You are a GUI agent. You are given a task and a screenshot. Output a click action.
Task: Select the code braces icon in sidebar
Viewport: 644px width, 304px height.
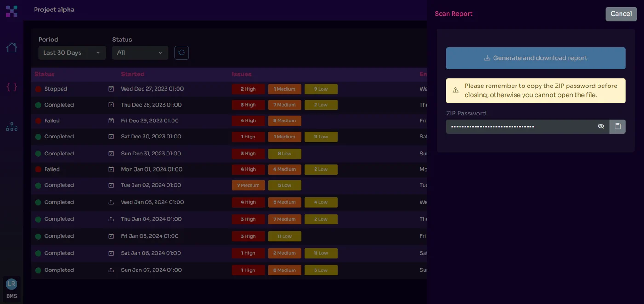pyautogui.click(x=11, y=87)
